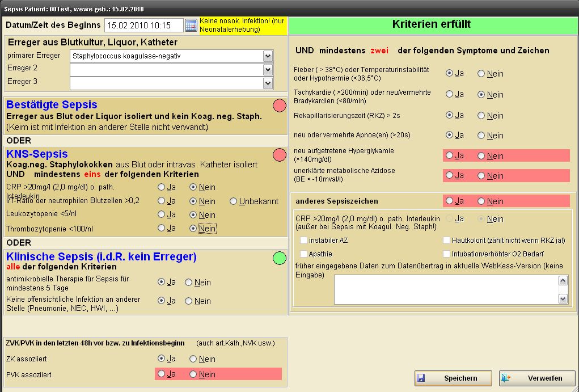Open the calendar date picker icon
This screenshot has width=579, height=392.
pyautogui.click(x=191, y=26)
